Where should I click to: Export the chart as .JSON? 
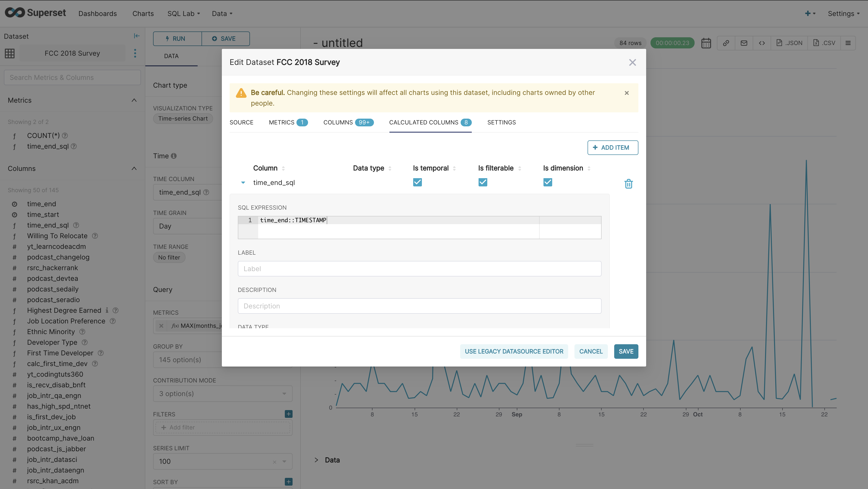[x=790, y=43]
